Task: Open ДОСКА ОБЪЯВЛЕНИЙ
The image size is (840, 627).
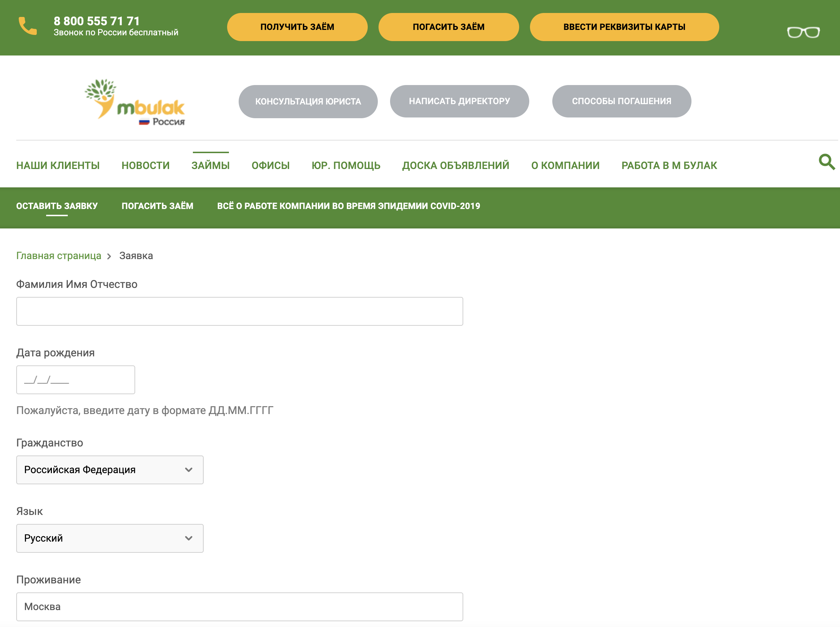Action: [x=455, y=165]
